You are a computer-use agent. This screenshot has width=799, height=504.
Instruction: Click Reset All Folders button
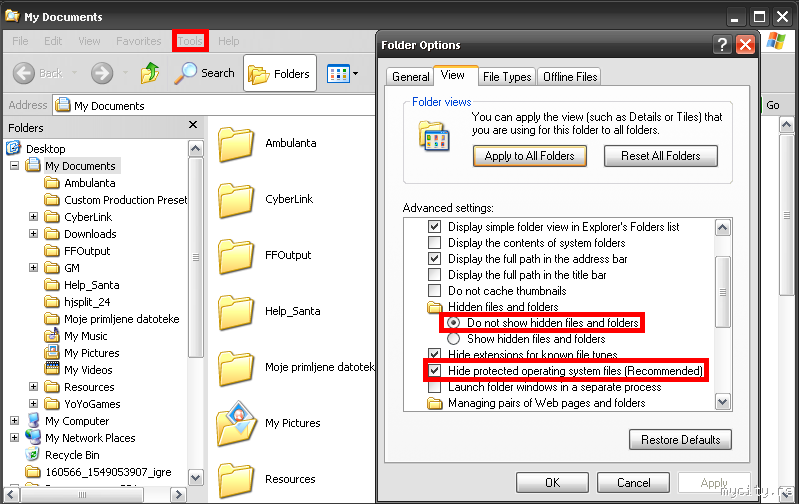tap(660, 156)
